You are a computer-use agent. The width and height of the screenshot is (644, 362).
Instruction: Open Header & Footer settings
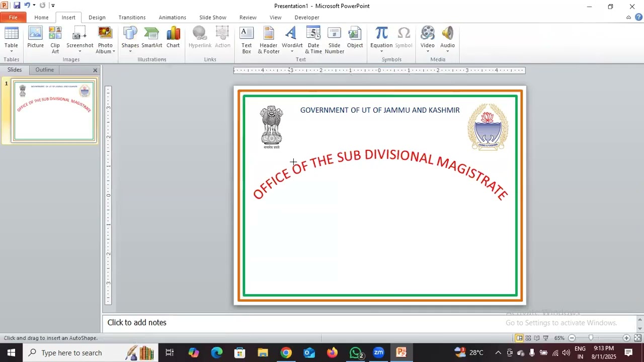pos(269,40)
